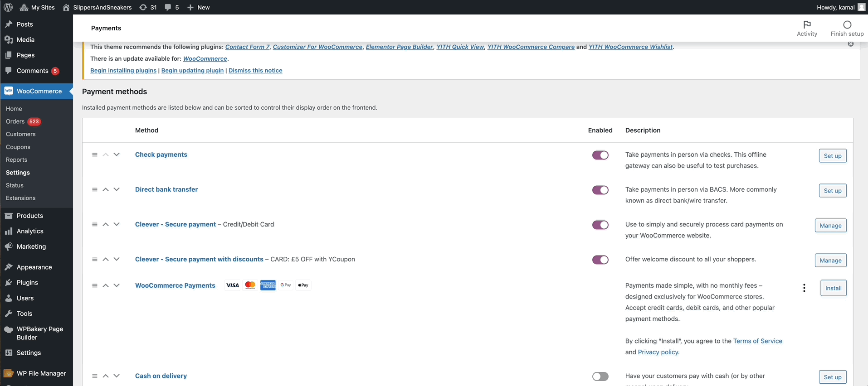Open the WooCommerce Payments options menu
868x386 pixels.
(x=804, y=288)
